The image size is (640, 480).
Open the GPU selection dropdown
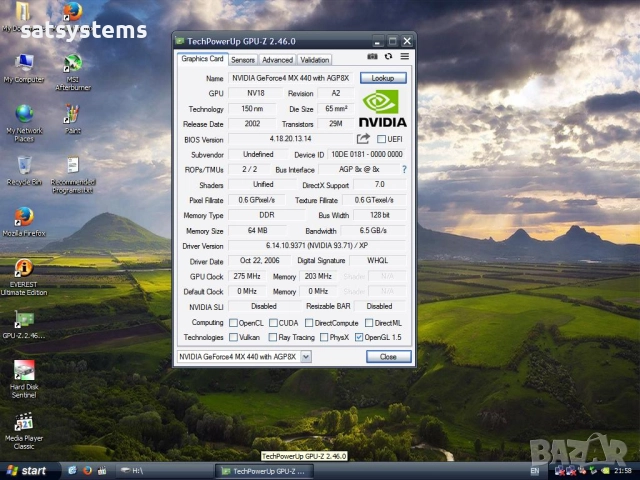pos(306,357)
